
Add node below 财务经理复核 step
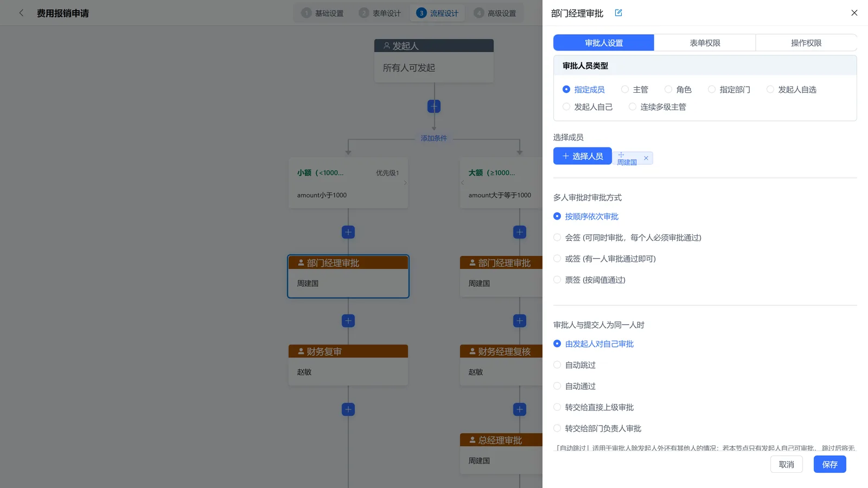(x=520, y=409)
